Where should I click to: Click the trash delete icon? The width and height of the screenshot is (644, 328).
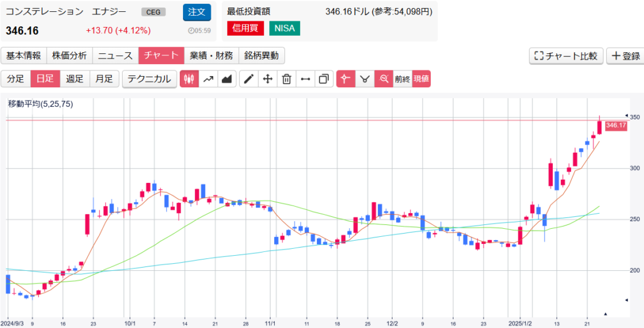[x=286, y=79]
